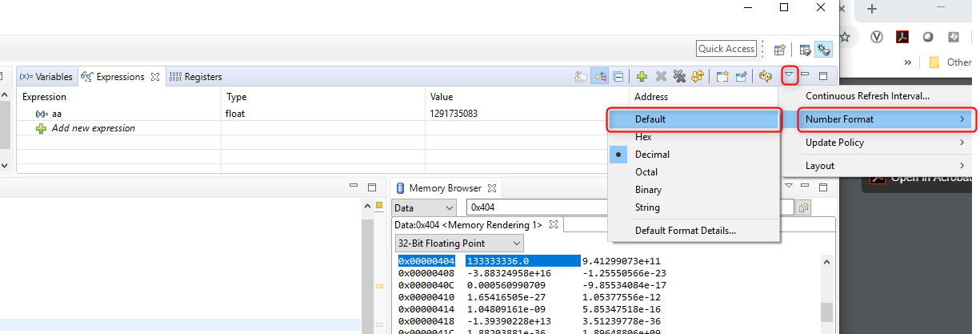Select Binary number format
Screen dimensions: 980x334
point(694,190)
